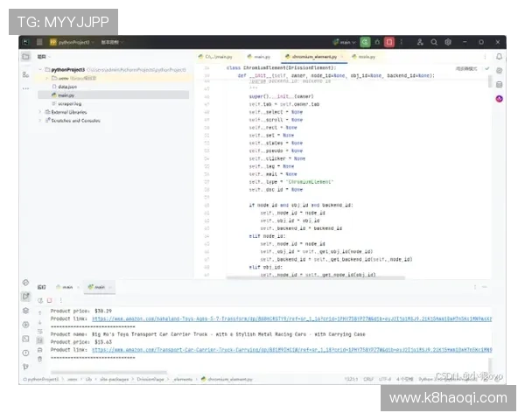Open the Terminal tool window icon
The height and width of the screenshot is (420, 525).
click(x=25, y=339)
